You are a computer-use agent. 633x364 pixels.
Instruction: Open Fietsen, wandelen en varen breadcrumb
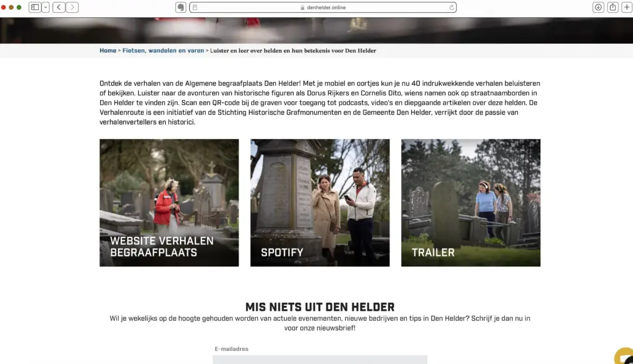[x=163, y=51]
